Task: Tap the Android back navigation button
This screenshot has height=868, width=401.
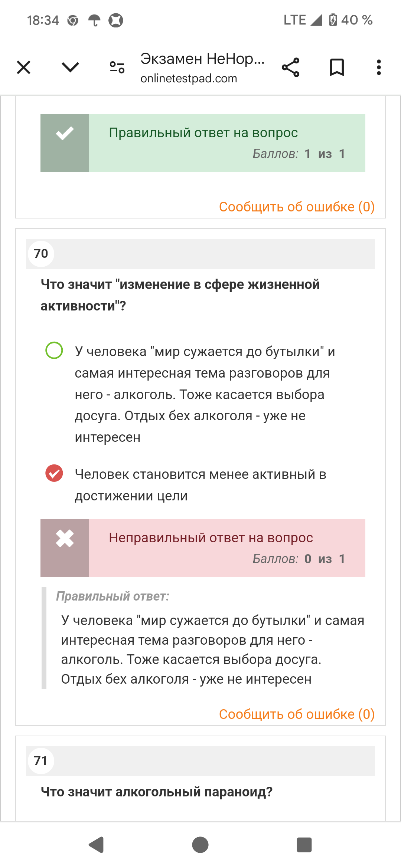Action: [x=96, y=845]
